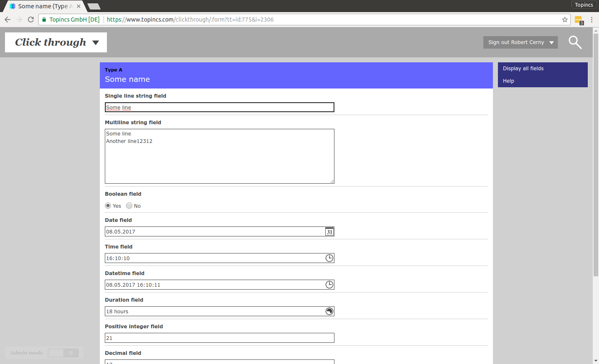Click the Time field clock icon
599x364 pixels.
tap(329, 258)
